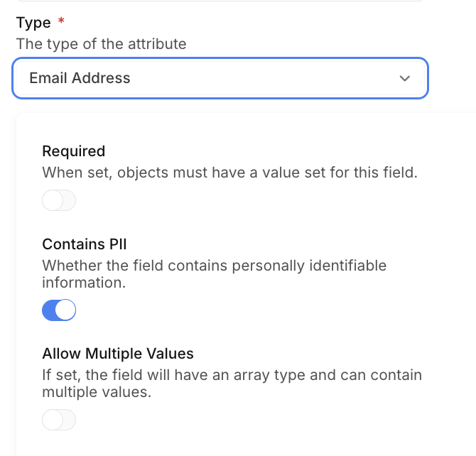Click empty space right of Allow Multiple Values toggle
Image resolution: width=476 pixels, height=456 pixels.
pyautogui.click(x=249, y=420)
